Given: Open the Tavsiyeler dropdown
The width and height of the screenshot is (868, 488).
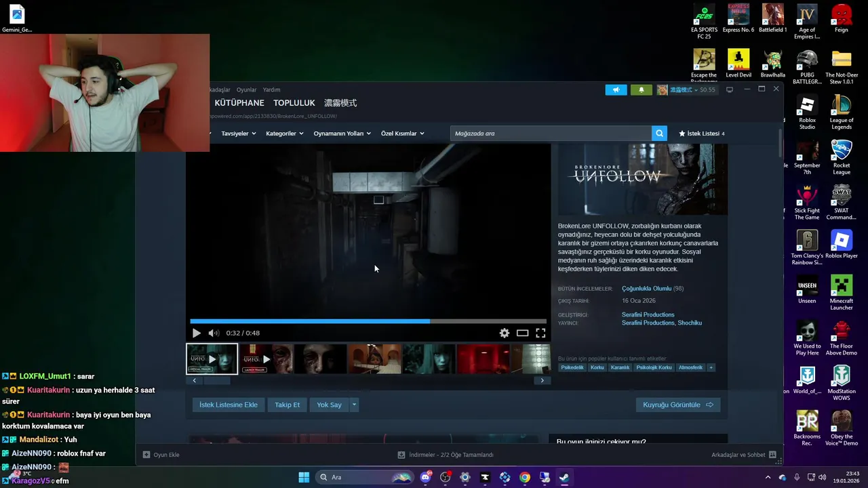Looking at the screenshot, I should click(238, 134).
